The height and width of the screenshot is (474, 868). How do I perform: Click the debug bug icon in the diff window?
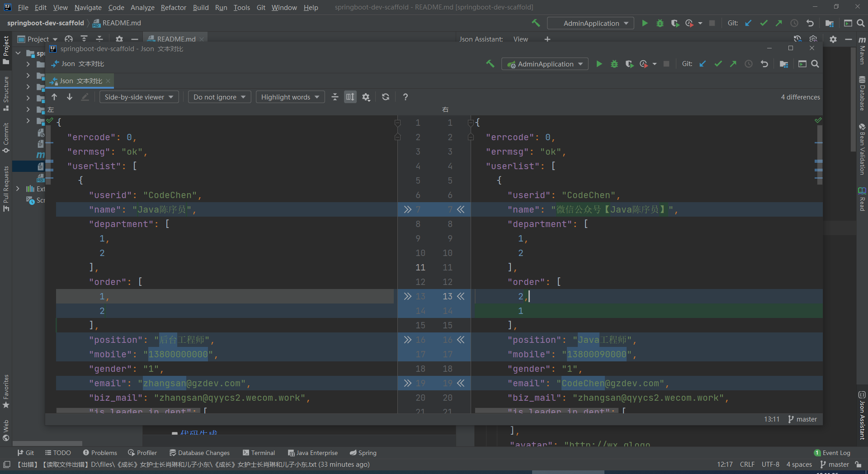614,64
